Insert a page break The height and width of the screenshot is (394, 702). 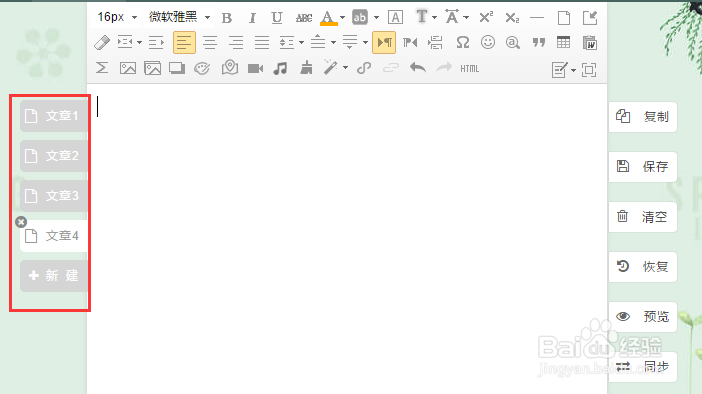click(x=435, y=43)
